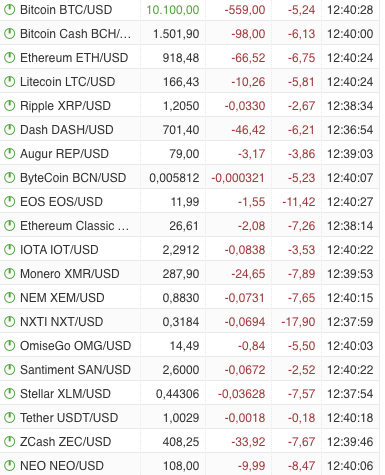Click the green power icon beside Ethereum ETH/USD
The width and height of the screenshot is (385, 475).
pyautogui.click(x=9, y=57)
